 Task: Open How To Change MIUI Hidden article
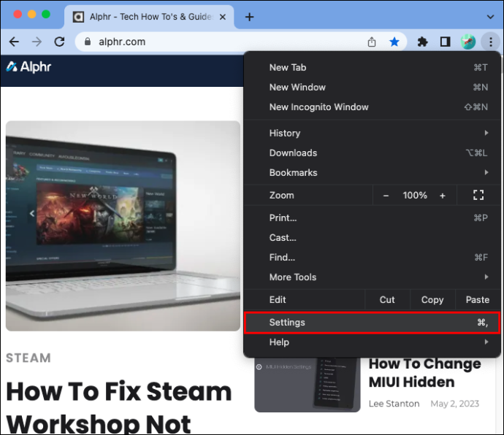[424, 373]
